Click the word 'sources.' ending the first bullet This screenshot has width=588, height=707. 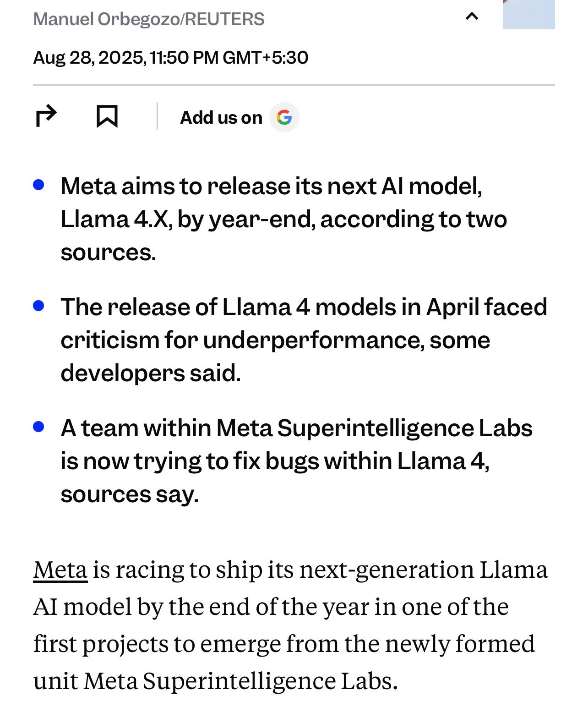pyautogui.click(x=108, y=253)
